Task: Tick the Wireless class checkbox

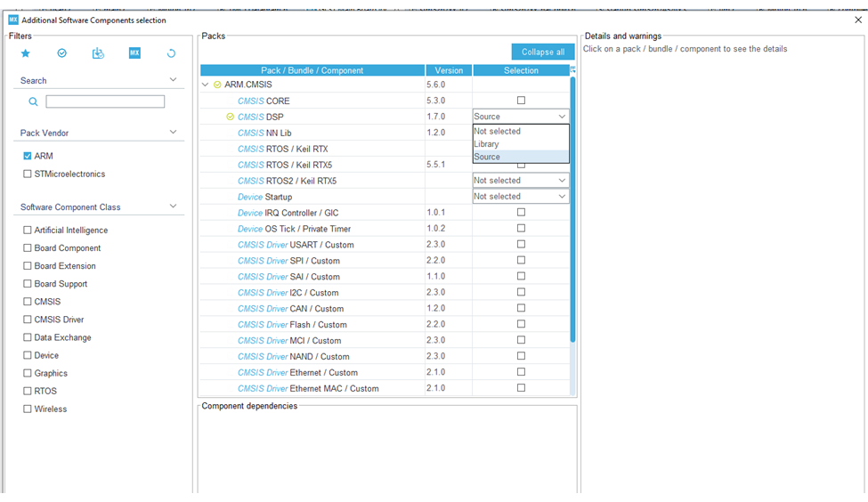Action: 27,409
